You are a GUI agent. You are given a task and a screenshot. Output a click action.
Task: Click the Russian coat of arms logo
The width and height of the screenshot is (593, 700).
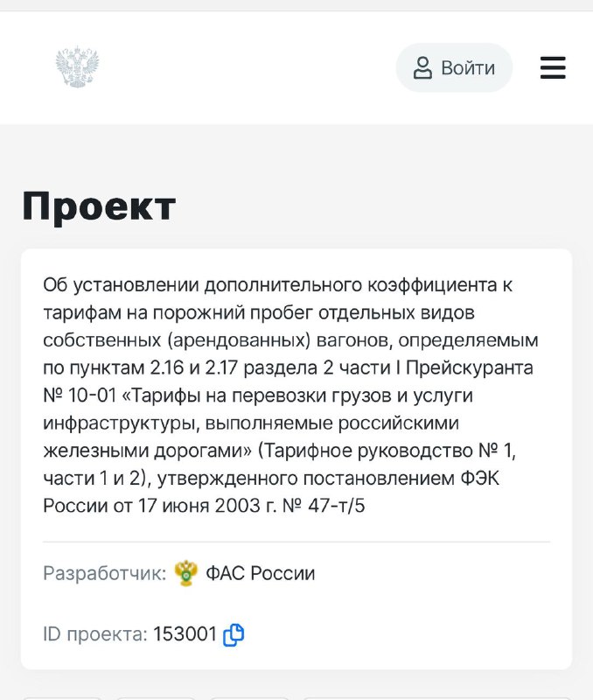[77, 66]
